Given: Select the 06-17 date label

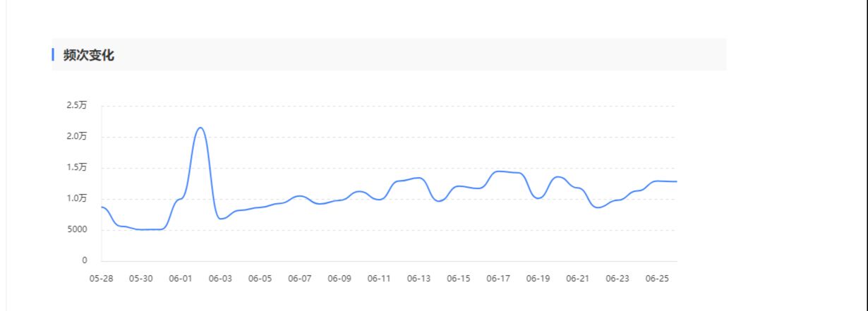Looking at the screenshot, I should pyautogui.click(x=498, y=279).
